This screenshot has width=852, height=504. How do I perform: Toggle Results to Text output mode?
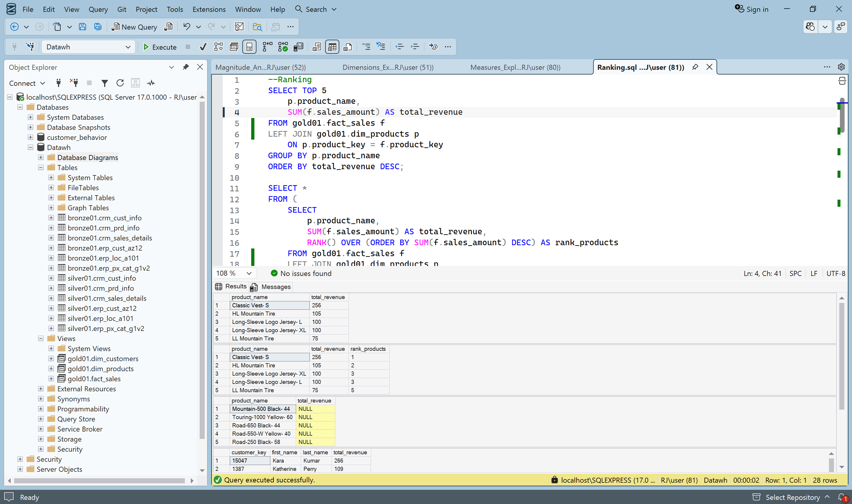pos(317,47)
